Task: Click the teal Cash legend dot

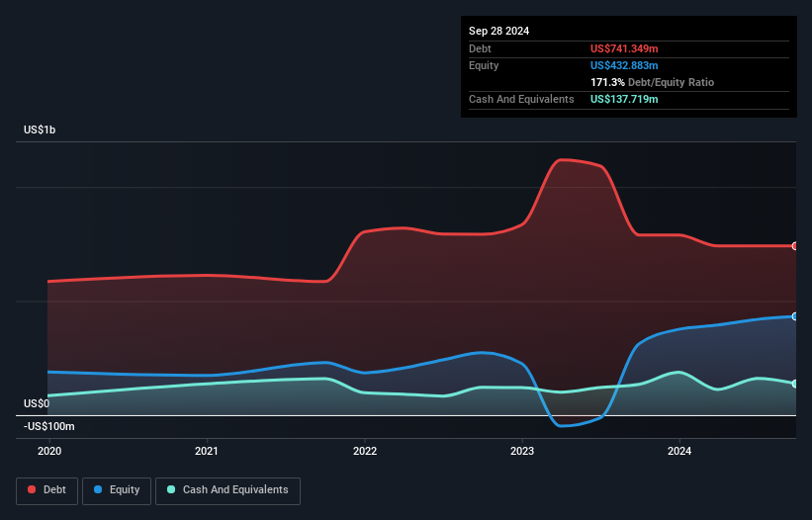Action: tap(171, 489)
